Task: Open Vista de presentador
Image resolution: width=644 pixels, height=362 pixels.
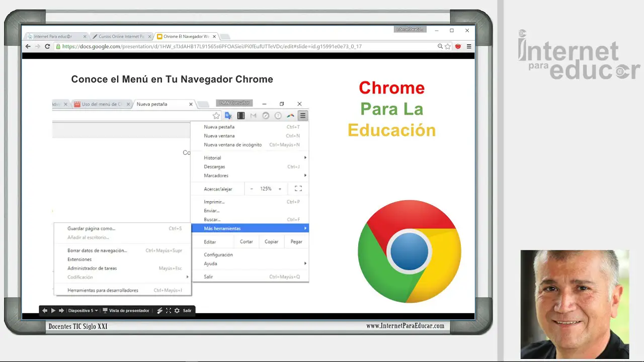Action: coord(126,311)
